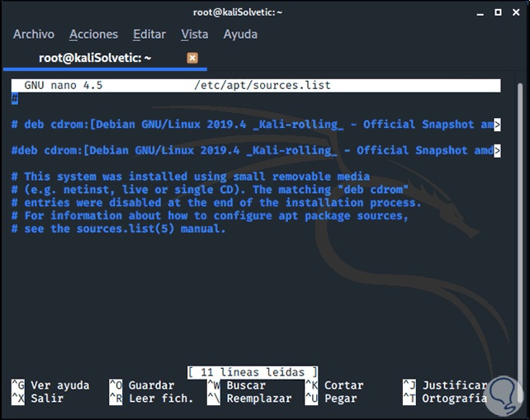This screenshot has height=420, width=530.
Task: Click the '11 líneas leídas' status message
Action: point(253,372)
